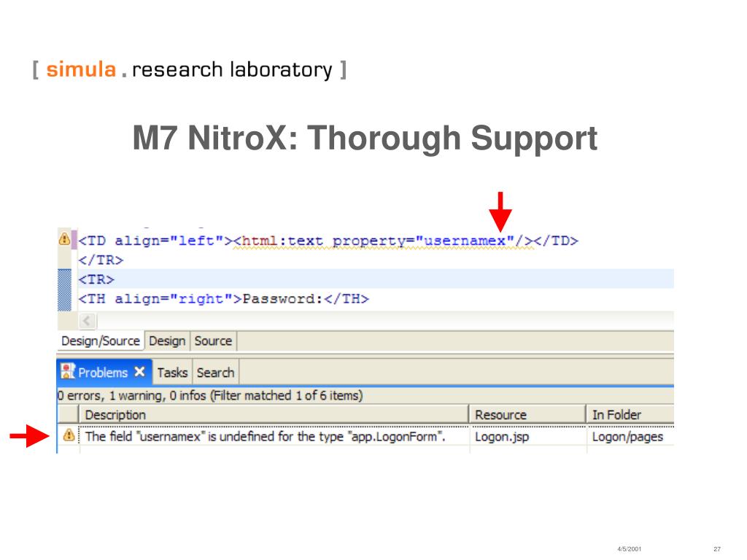Click the scroll-left arrow under editor
Viewport: 747px width, 560px height.
pyautogui.click(x=88, y=321)
